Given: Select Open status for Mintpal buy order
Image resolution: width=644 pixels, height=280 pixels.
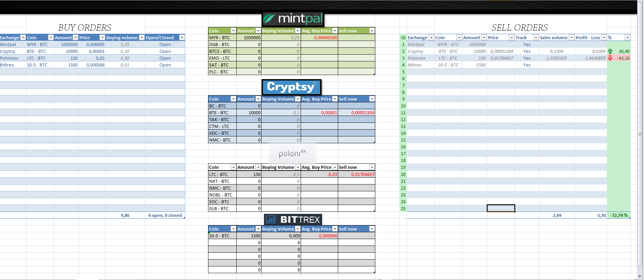Looking at the screenshot, I should (x=165, y=44).
